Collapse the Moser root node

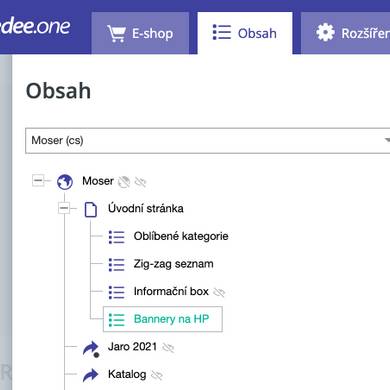pos(38,180)
